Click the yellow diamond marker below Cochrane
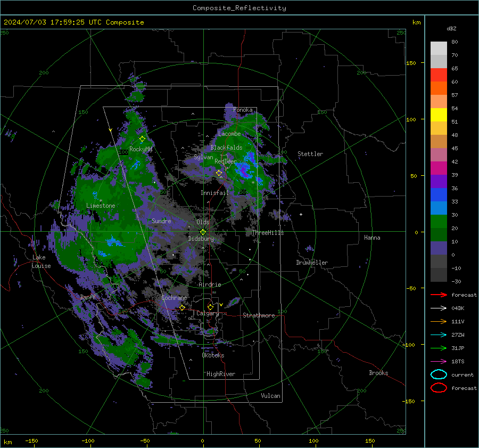Image resolution: width=479 pixels, height=448 pixels. (x=182, y=307)
